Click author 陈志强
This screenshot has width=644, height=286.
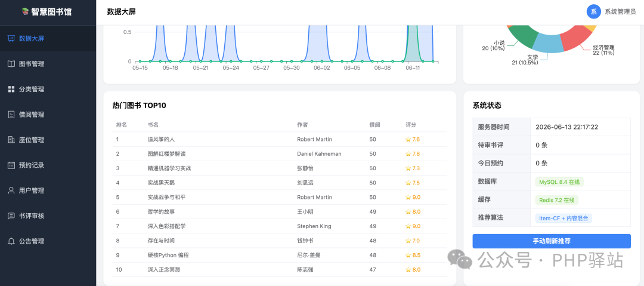(x=305, y=269)
